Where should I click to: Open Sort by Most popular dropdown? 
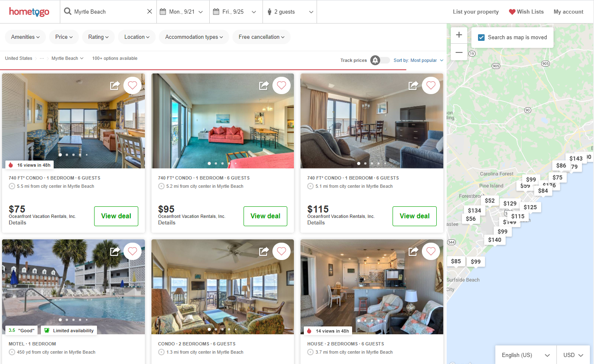[419, 60]
